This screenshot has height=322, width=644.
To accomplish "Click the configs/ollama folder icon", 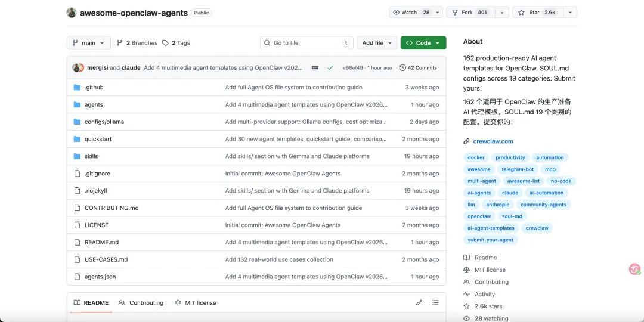I will [77, 122].
